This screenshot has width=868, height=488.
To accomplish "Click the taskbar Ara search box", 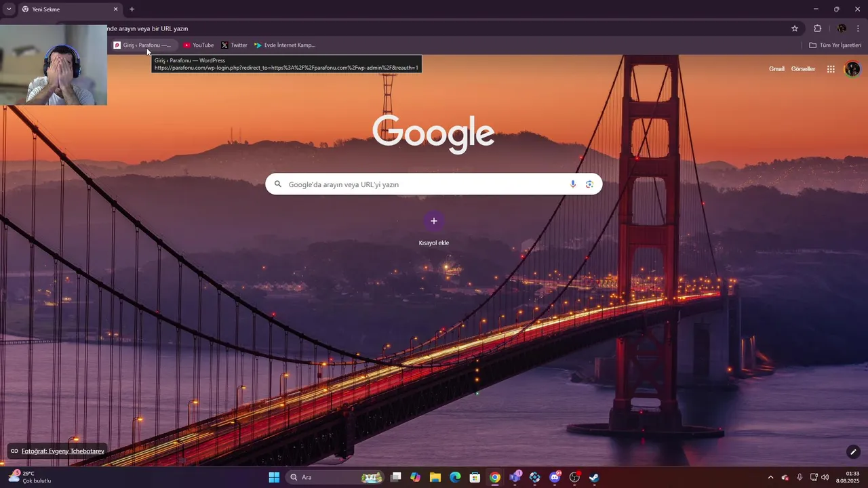I will point(336,477).
